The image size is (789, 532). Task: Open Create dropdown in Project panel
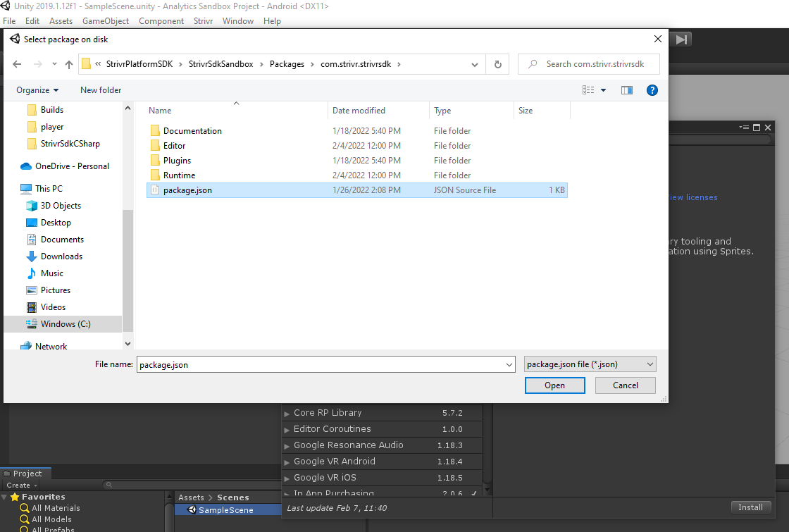[22, 485]
